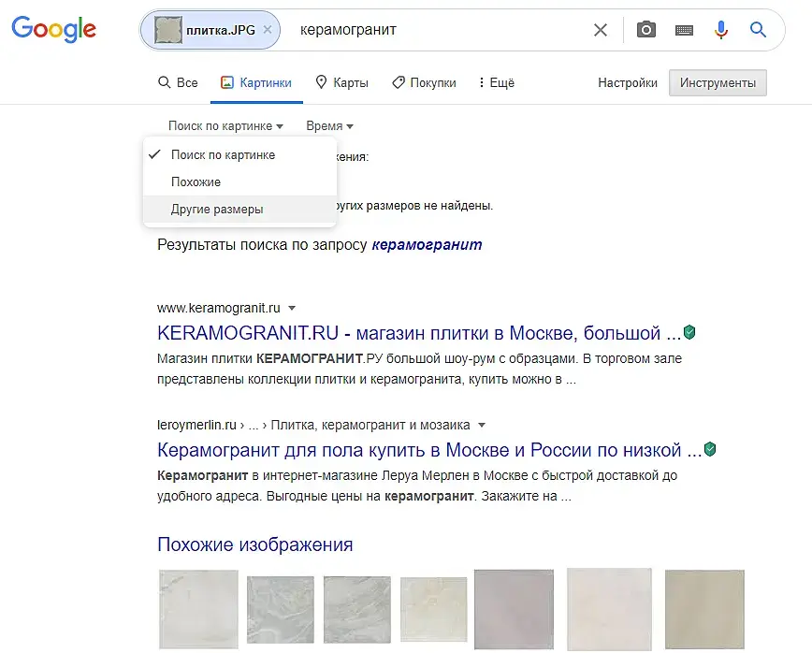
Task: Choose Другие размеры in the dropdown menu
Action: 239,210
